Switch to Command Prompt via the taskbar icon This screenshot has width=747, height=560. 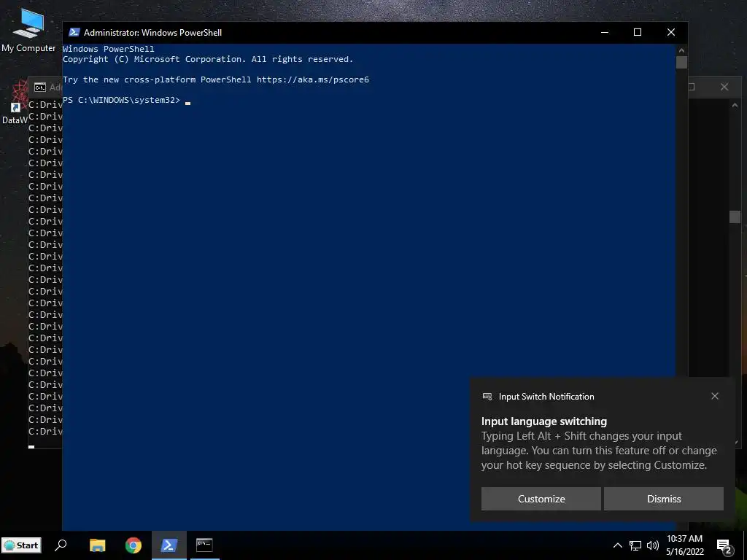tap(204, 545)
